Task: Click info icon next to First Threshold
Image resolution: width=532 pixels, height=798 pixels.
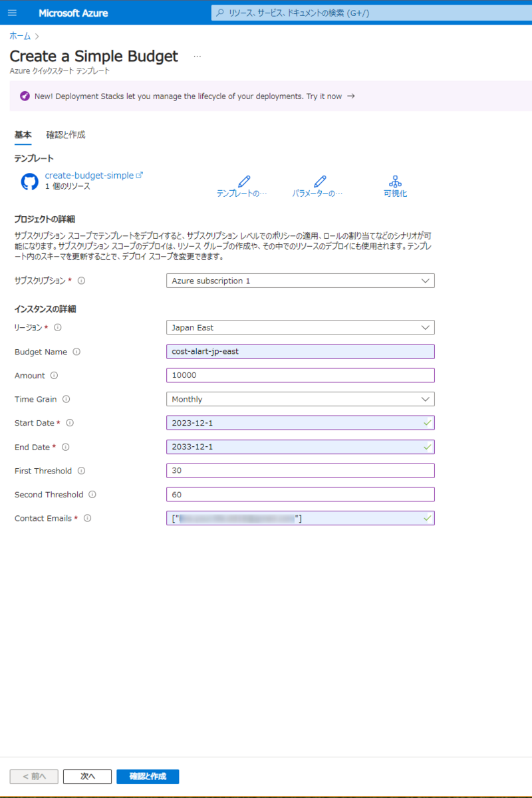Action: 81,471
